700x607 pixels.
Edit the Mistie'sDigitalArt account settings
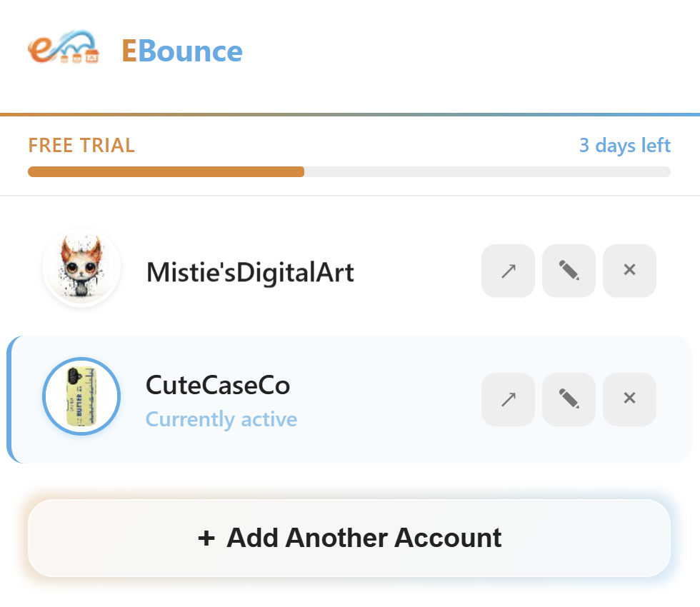pyautogui.click(x=569, y=271)
